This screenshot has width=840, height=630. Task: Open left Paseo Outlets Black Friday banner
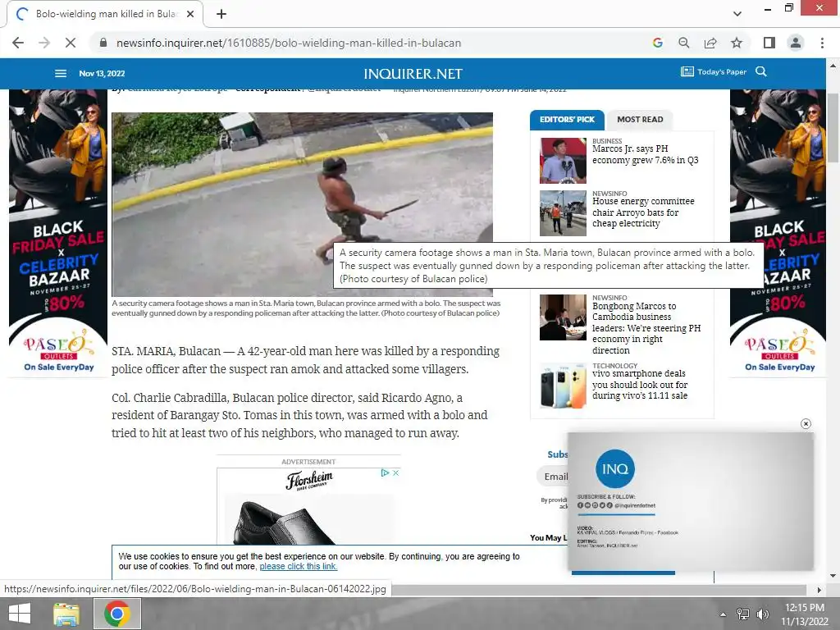[58, 233]
